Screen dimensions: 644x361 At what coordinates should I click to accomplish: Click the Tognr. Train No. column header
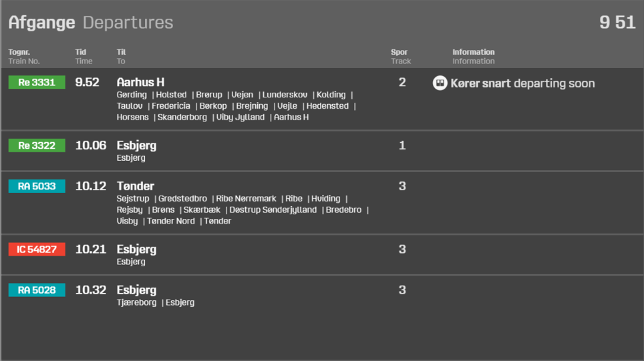24,57
